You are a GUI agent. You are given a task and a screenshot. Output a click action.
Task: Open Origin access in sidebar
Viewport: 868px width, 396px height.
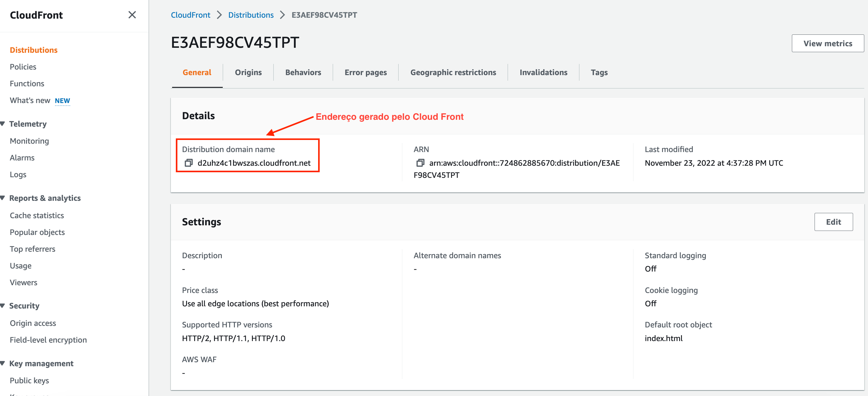(x=33, y=323)
